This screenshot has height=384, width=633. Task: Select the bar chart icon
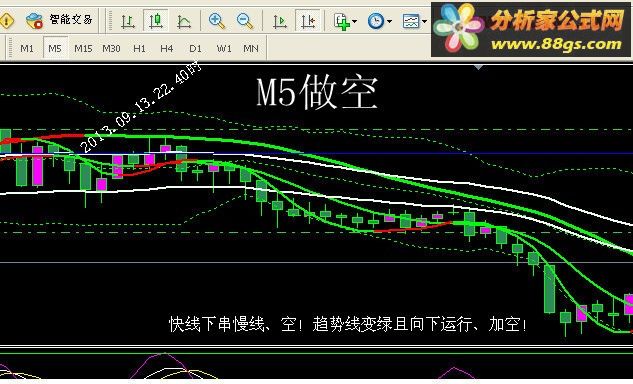pos(128,20)
